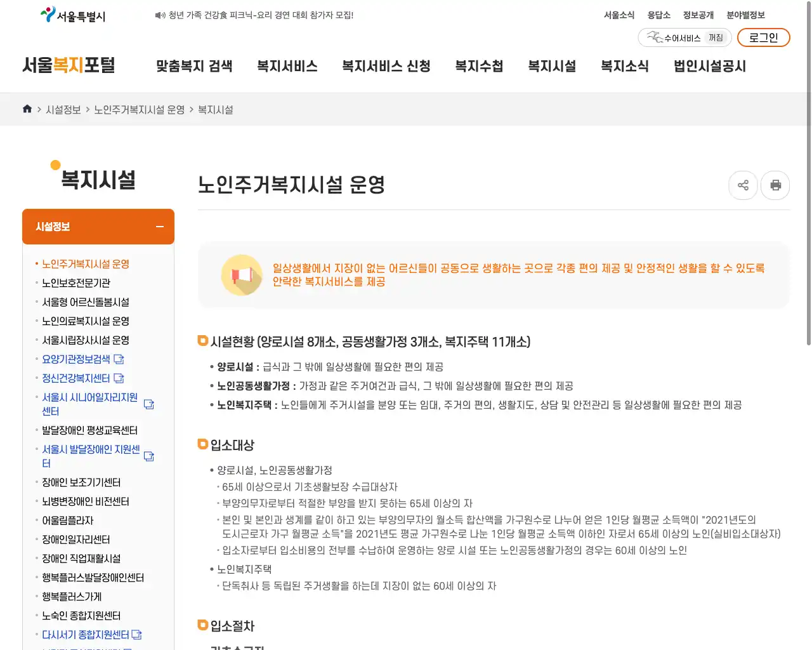Click external link icon beside 시니어일자리지원센터

149,404
